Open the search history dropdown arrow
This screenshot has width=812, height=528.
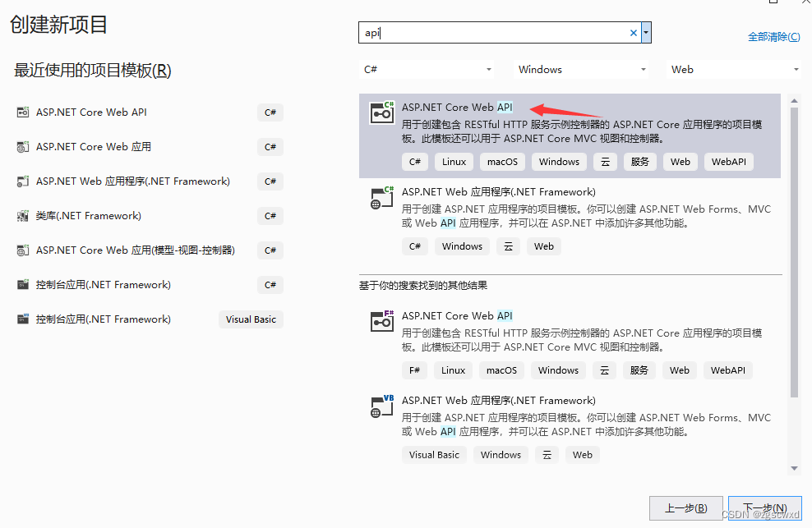[x=646, y=33]
